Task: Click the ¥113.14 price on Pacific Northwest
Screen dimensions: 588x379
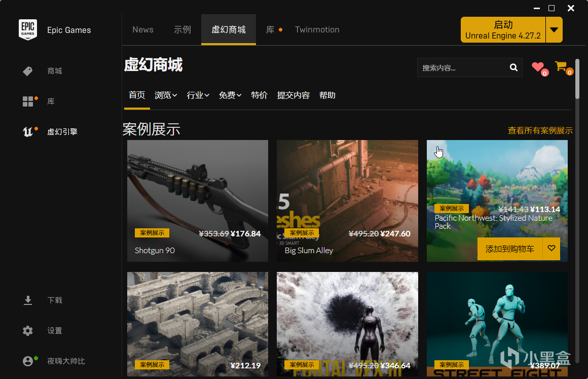Action: pos(545,209)
